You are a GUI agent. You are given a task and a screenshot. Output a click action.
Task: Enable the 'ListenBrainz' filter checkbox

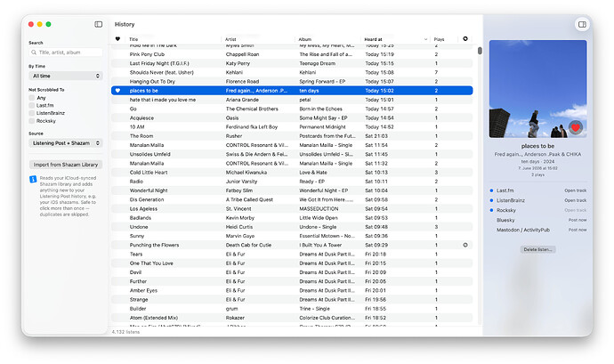[x=32, y=113]
